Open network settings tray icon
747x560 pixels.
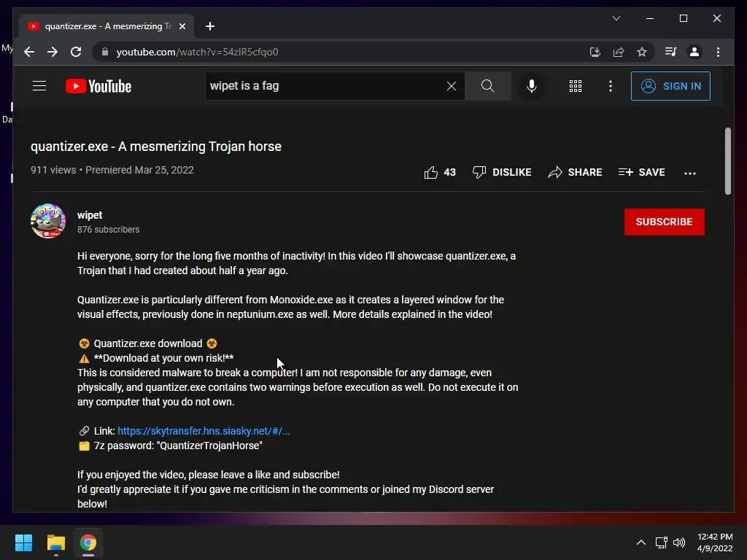pos(661,542)
